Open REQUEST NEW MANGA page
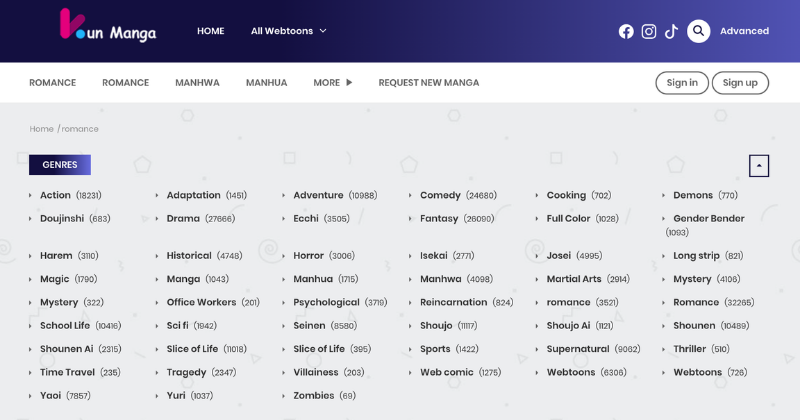Image resolution: width=800 pixels, height=420 pixels. [x=428, y=83]
